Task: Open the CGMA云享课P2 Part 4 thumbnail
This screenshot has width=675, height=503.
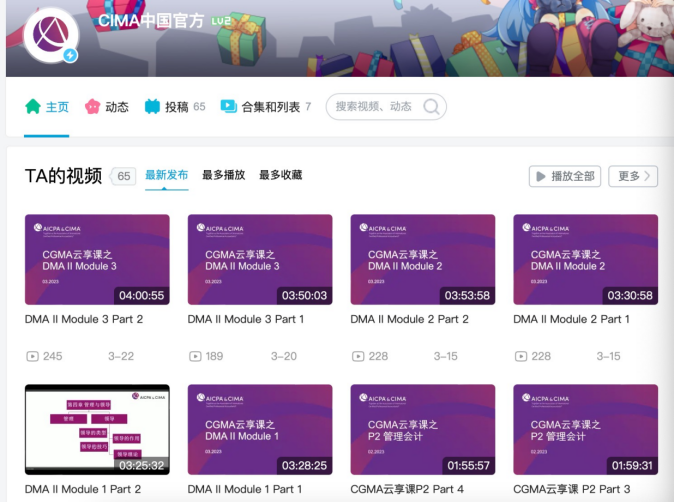Action: click(x=422, y=429)
